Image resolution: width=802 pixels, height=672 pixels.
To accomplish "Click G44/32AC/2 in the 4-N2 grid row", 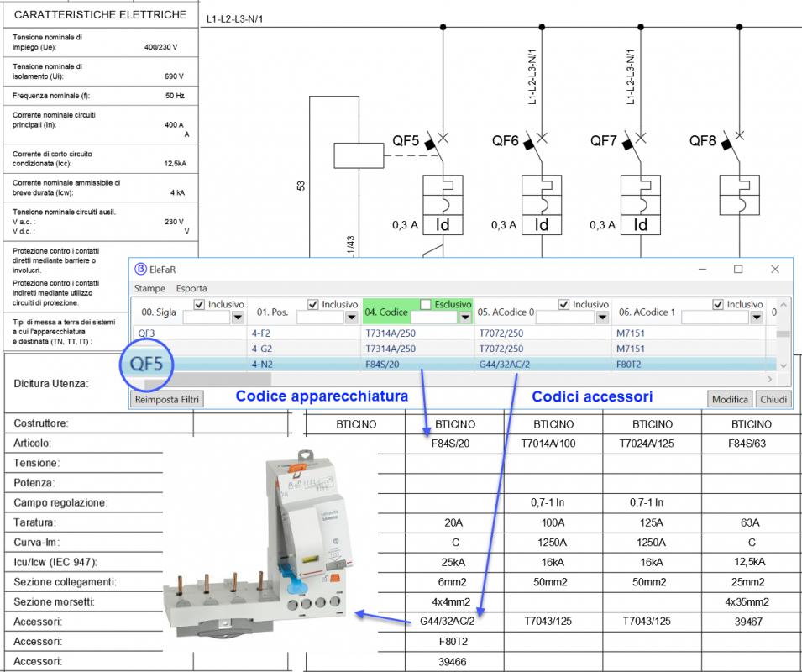I will coord(505,365).
